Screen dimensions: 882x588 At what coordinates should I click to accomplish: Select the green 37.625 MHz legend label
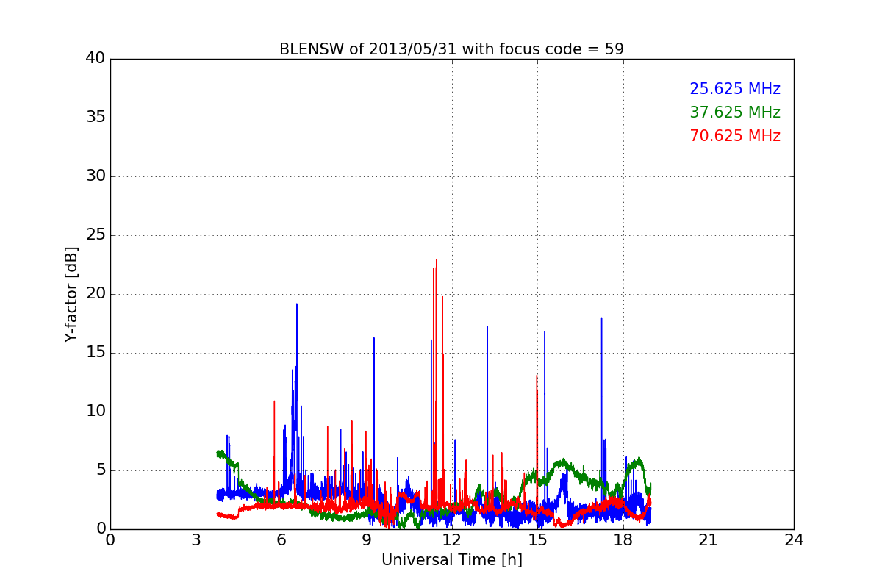tap(735, 112)
